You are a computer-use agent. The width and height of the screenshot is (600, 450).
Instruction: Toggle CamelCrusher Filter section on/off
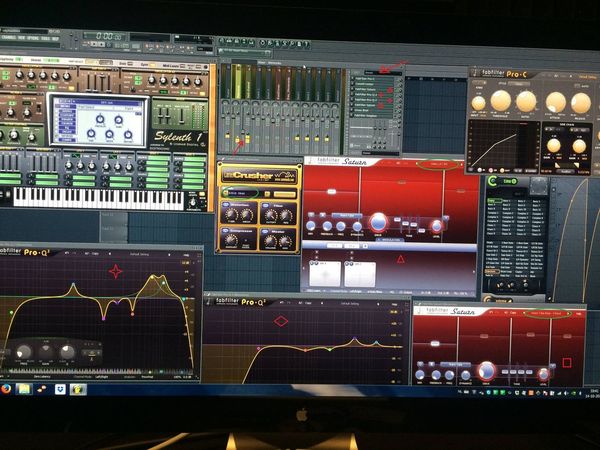(x=264, y=205)
